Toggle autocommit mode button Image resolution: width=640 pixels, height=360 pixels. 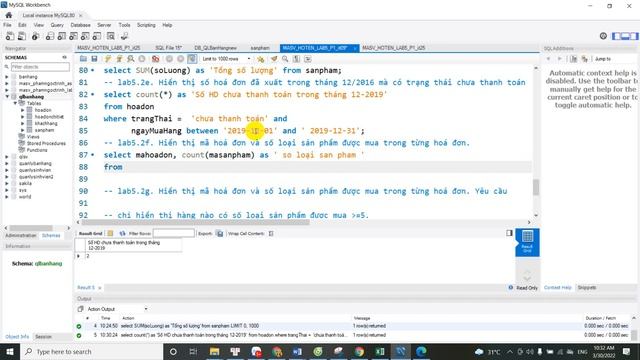192,59
